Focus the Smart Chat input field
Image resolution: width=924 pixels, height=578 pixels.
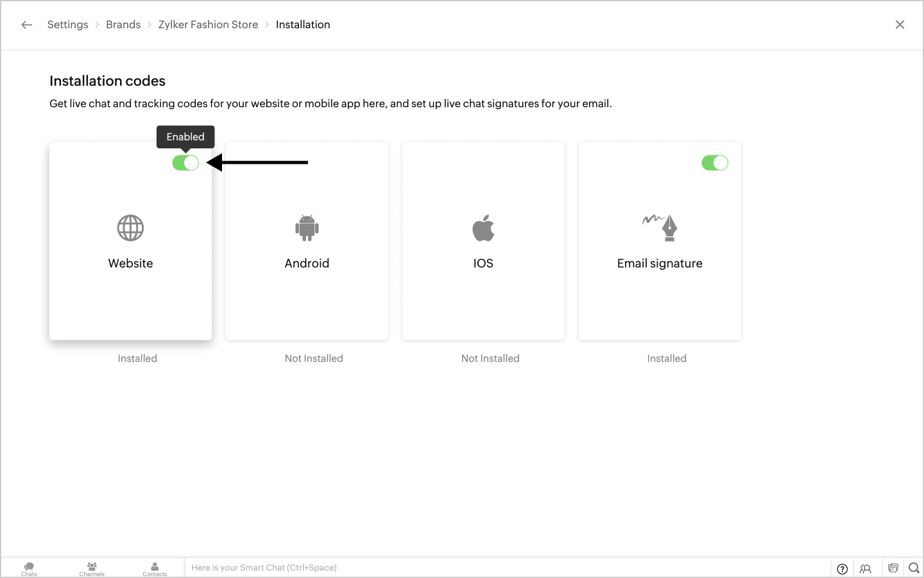[x=507, y=568]
